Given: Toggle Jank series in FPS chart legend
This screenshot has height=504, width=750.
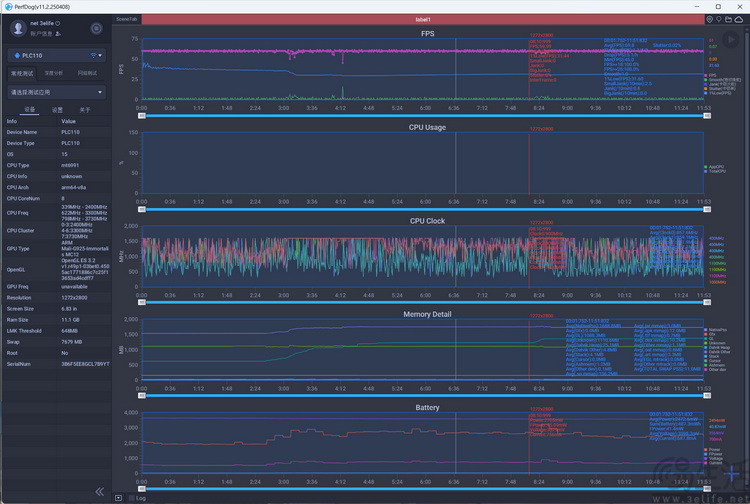Looking at the screenshot, I should click(x=720, y=84).
